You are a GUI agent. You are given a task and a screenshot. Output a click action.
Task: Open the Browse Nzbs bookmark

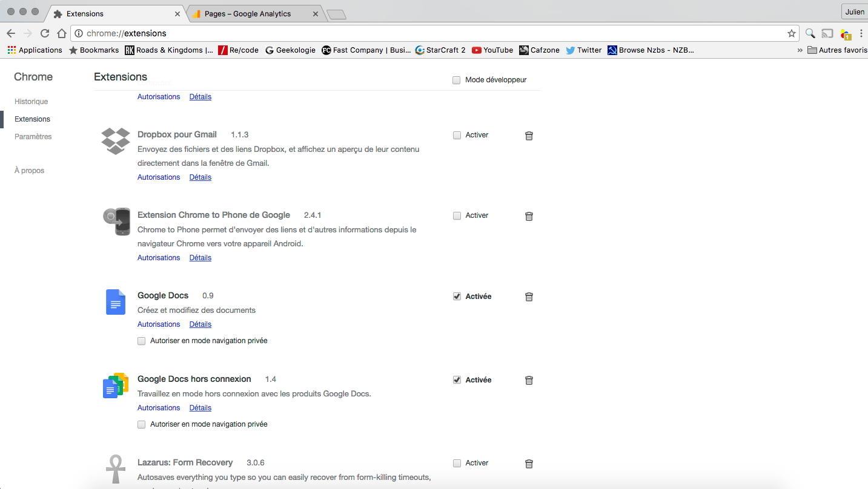point(651,50)
